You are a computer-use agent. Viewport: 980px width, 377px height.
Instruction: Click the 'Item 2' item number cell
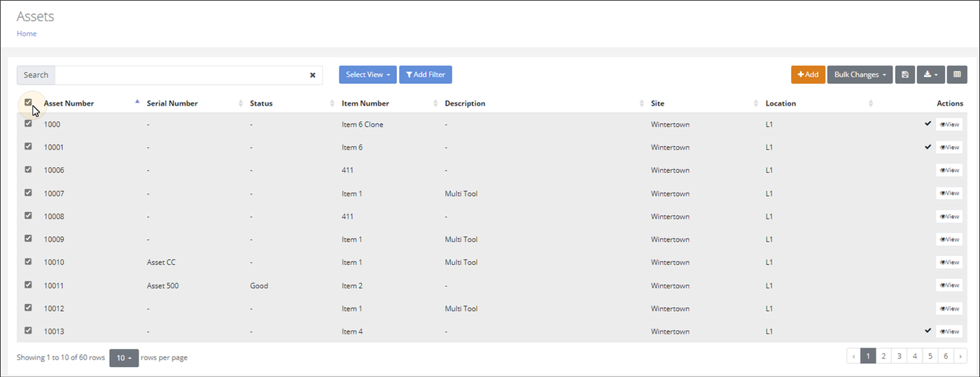[352, 285]
